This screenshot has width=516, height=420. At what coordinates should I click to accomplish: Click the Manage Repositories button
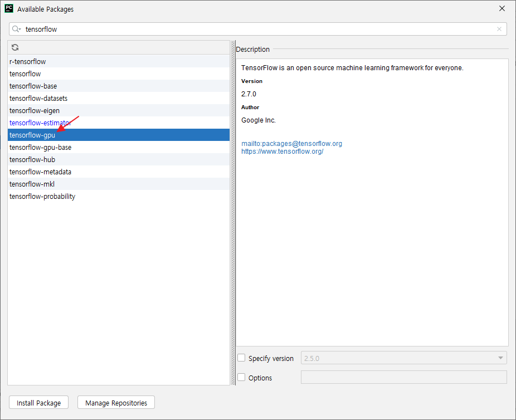pos(116,403)
